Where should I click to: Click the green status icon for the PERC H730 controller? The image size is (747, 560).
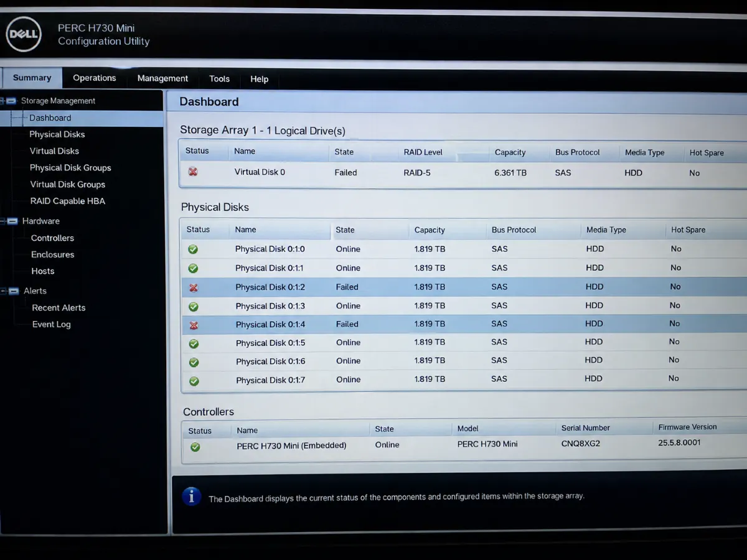195,447
